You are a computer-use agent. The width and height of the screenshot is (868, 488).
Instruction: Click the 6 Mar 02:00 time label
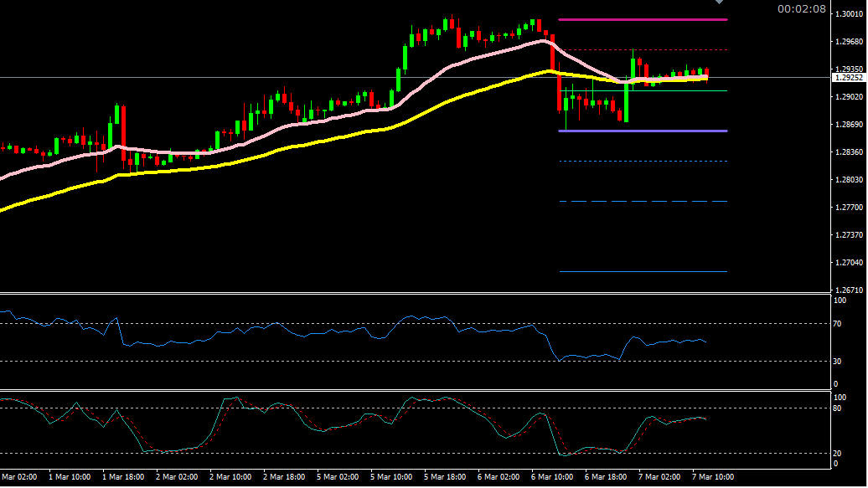coord(499,477)
